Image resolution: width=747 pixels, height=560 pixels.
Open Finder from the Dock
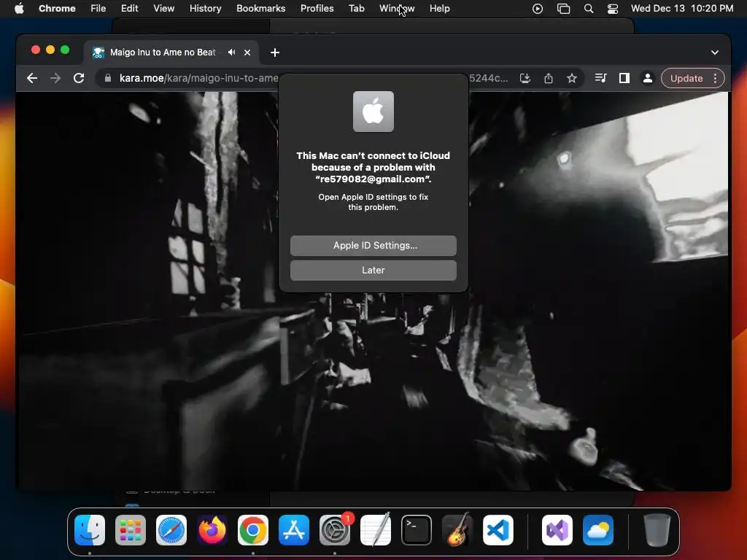tap(90, 530)
